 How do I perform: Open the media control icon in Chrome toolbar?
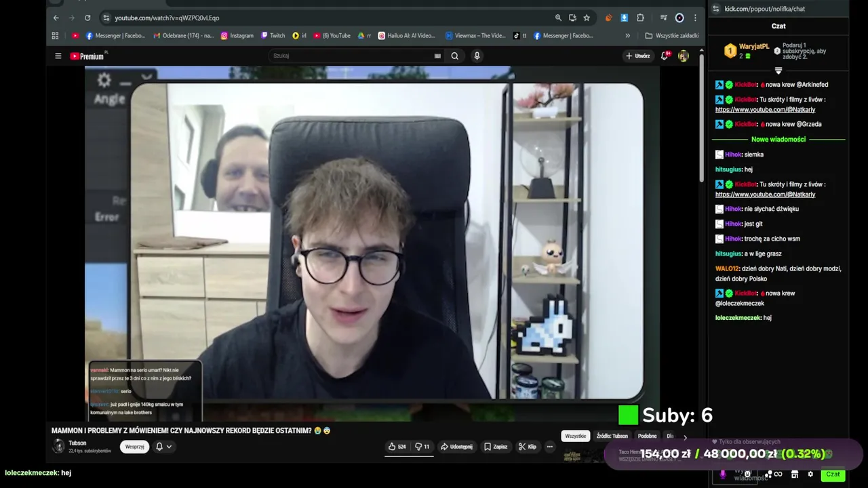point(664,18)
